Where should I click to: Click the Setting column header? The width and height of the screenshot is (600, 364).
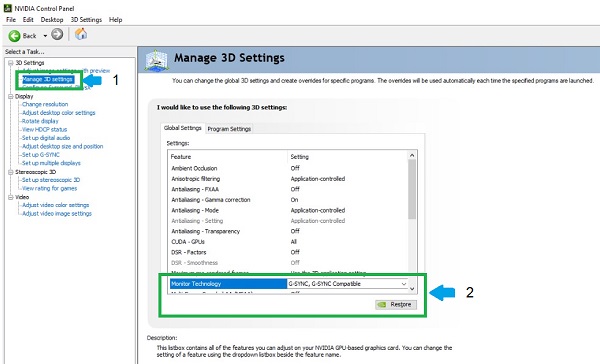[x=348, y=157]
